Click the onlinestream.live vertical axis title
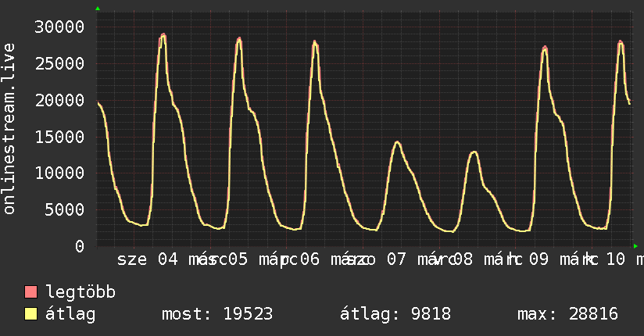Viewport: 644px width, 336px height. pyautogui.click(x=9, y=129)
